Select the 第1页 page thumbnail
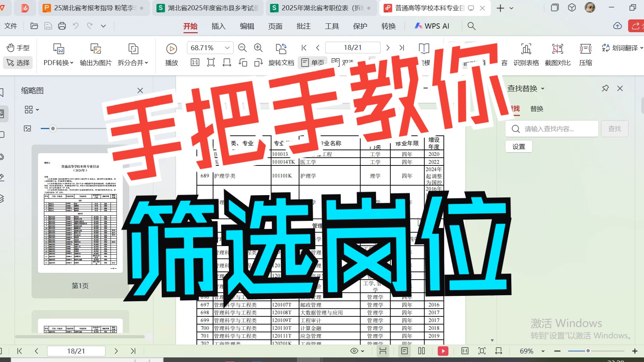 80,213
